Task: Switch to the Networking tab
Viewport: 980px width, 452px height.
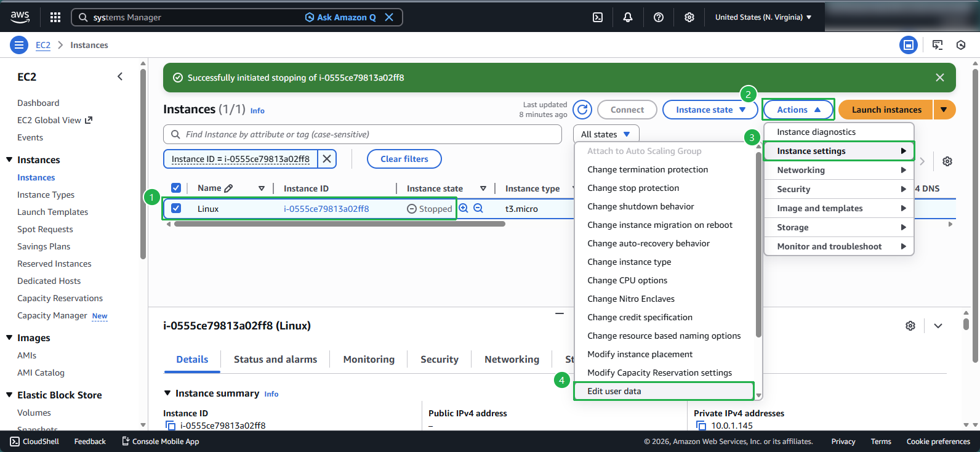Action: 512,360
